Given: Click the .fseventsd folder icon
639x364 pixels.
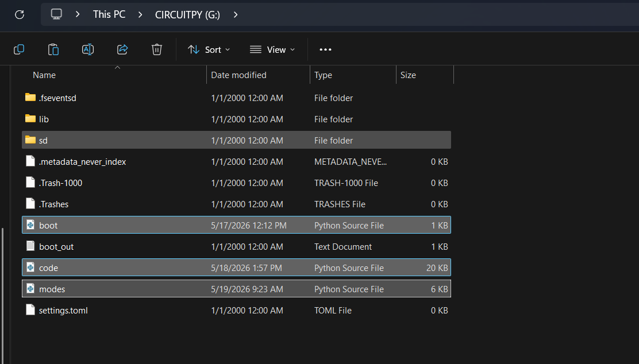Looking at the screenshot, I should click(x=30, y=97).
